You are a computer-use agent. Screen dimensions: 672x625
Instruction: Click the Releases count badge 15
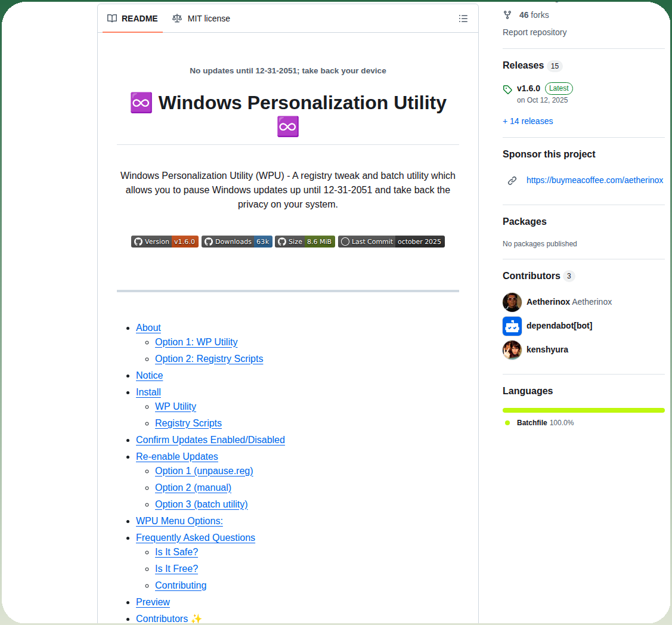[555, 66]
